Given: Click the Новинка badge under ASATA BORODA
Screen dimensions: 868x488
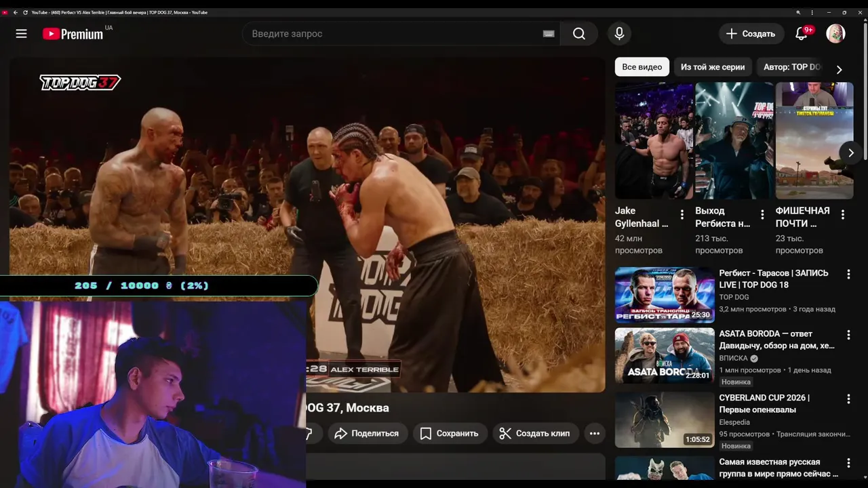Looking at the screenshot, I should (736, 382).
